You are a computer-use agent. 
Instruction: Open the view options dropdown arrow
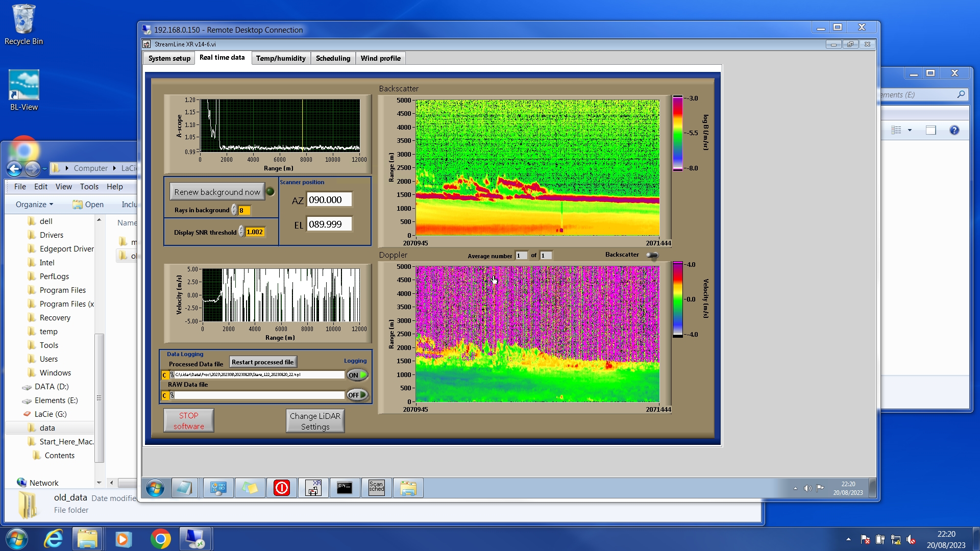[x=910, y=131]
